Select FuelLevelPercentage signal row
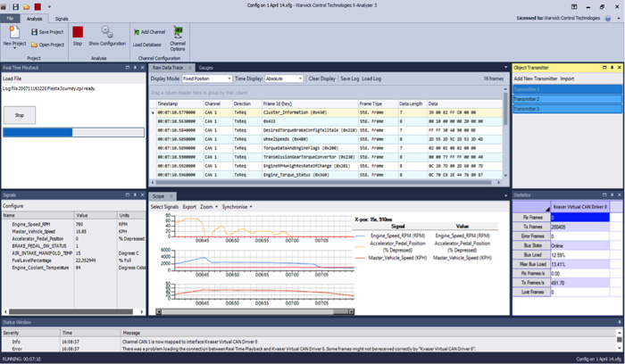625x364 pixels. pos(73,261)
